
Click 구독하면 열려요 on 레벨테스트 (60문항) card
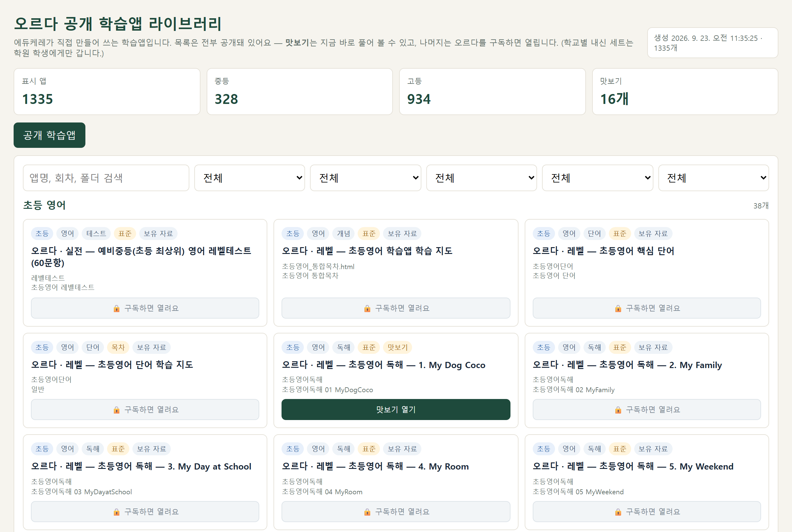pos(145,308)
